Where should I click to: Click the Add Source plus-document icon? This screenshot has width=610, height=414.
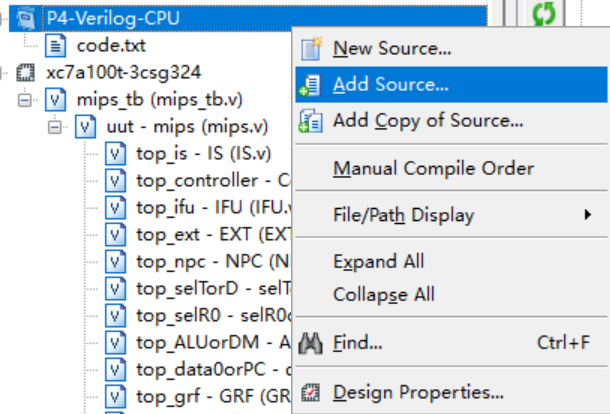tap(312, 84)
